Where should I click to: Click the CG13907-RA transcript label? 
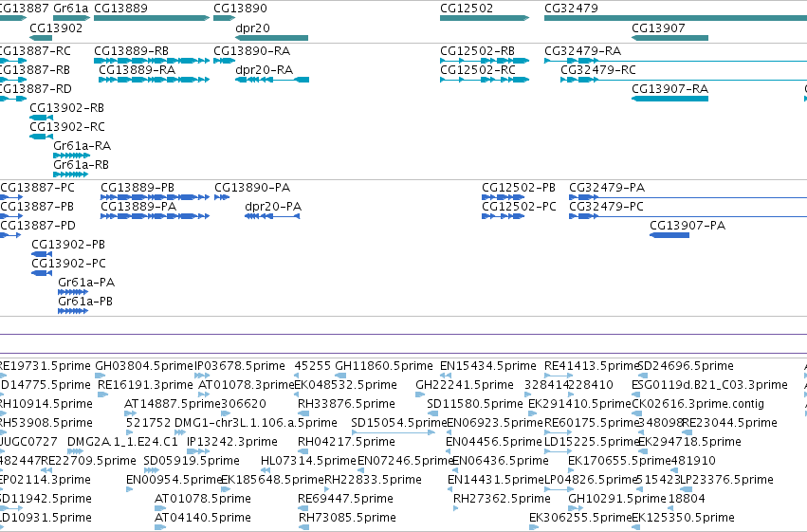tap(670, 89)
